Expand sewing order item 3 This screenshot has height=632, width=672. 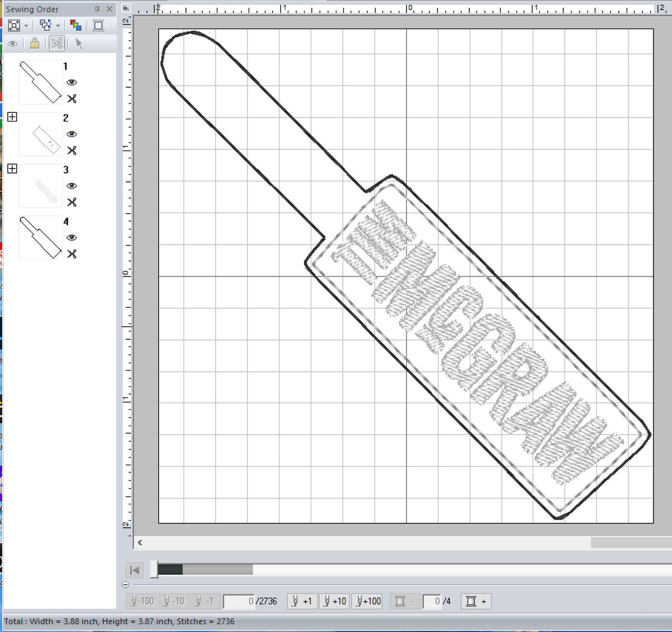[x=12, y=168]
